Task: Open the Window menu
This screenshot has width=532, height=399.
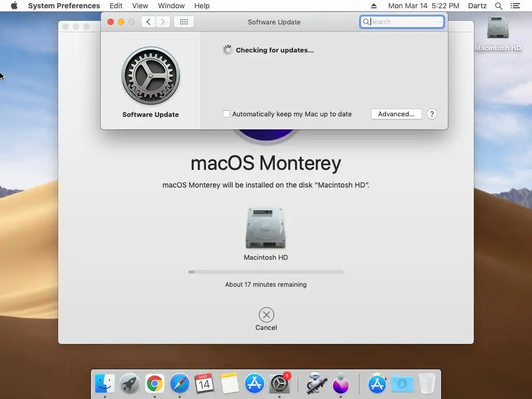Action: (171, 6)
